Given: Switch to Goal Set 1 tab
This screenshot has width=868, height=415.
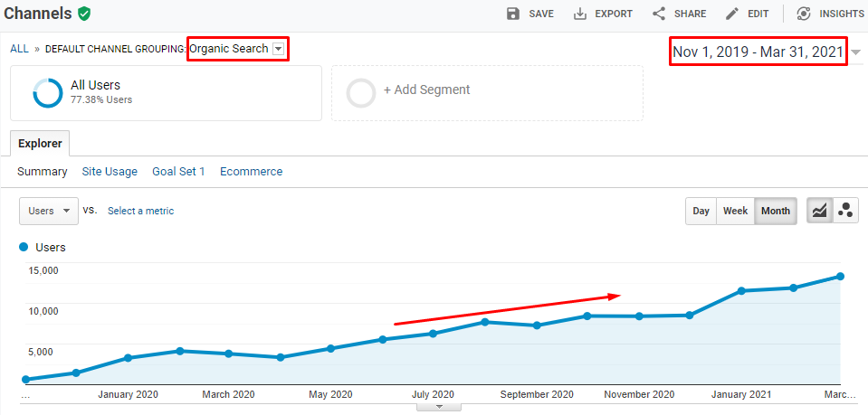Looking at the screenshot, I should pyautogui.click(x=179, y=172).
